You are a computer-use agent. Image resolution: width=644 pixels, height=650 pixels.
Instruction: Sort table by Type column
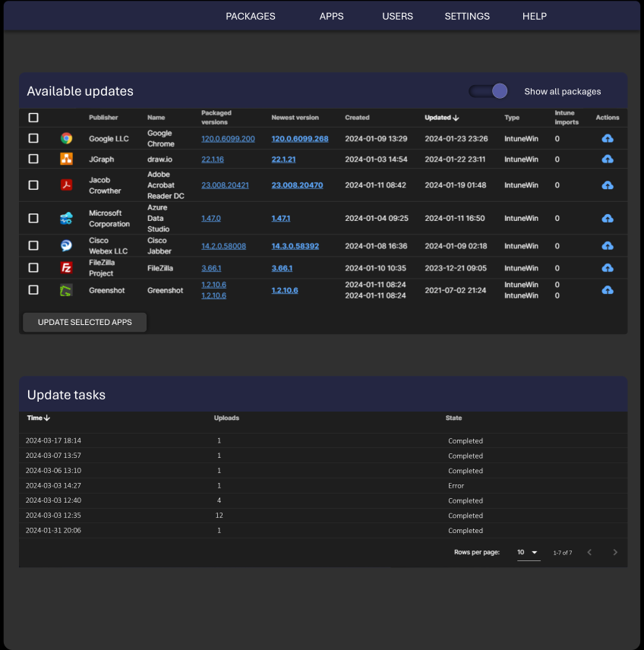(512, 118)
